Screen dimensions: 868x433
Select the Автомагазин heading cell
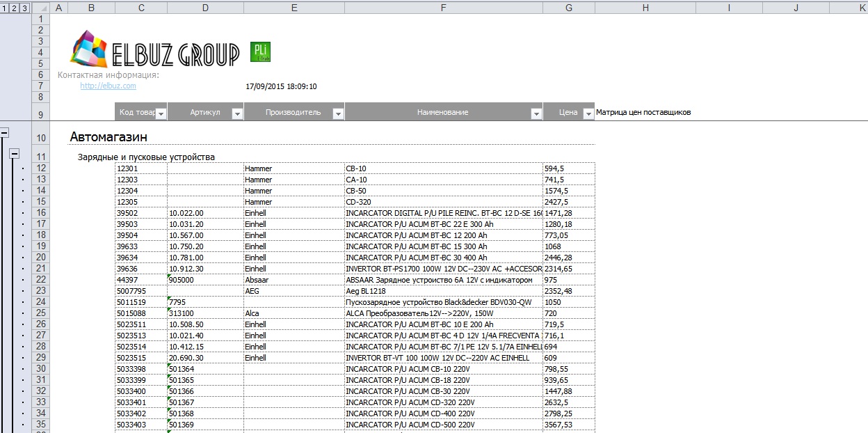[x=109, y=136]
